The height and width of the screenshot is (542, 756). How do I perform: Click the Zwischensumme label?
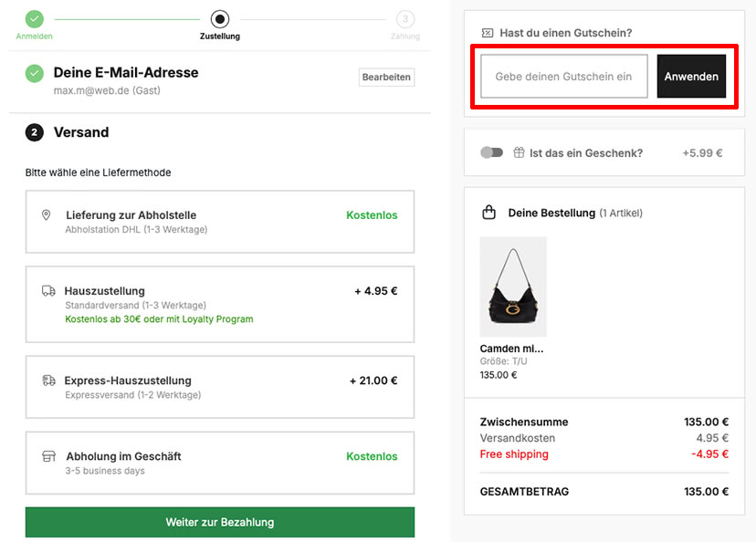(x=524, y=422)
